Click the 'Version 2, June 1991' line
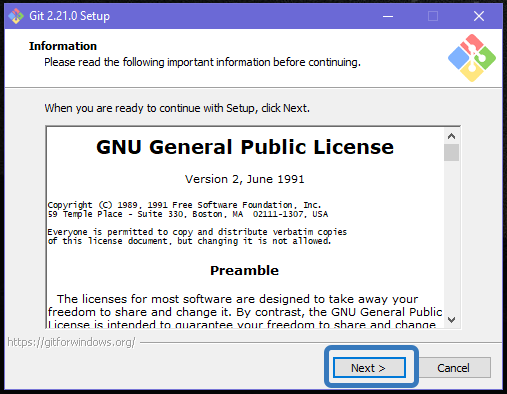Viewport: 507px width, 394px height. tap(245, 179)
